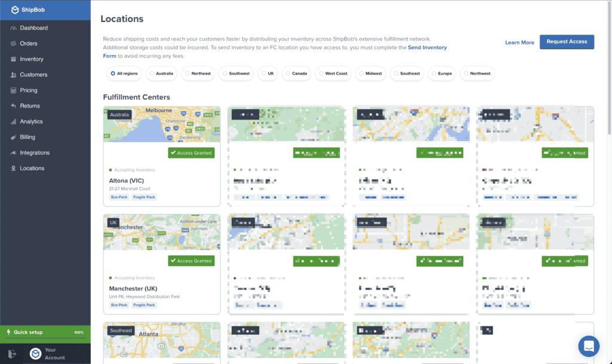The width and height of the screenshot is (612, 364).
Task: Choose the UK region filter
Action: pyautogui.click(x=268, y=74)
